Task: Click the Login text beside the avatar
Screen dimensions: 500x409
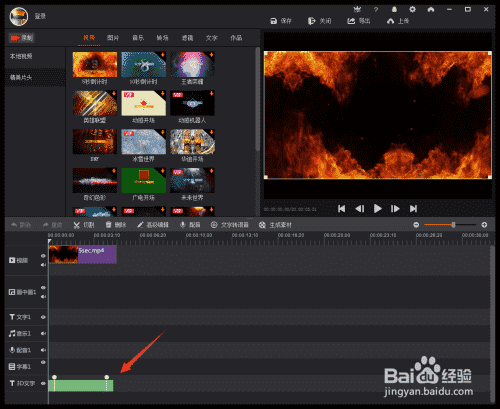Action: click(x=40, y=16)
